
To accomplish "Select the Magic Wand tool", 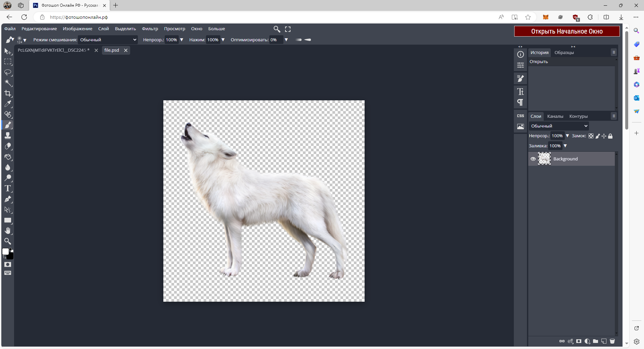I will coord(8,83).
